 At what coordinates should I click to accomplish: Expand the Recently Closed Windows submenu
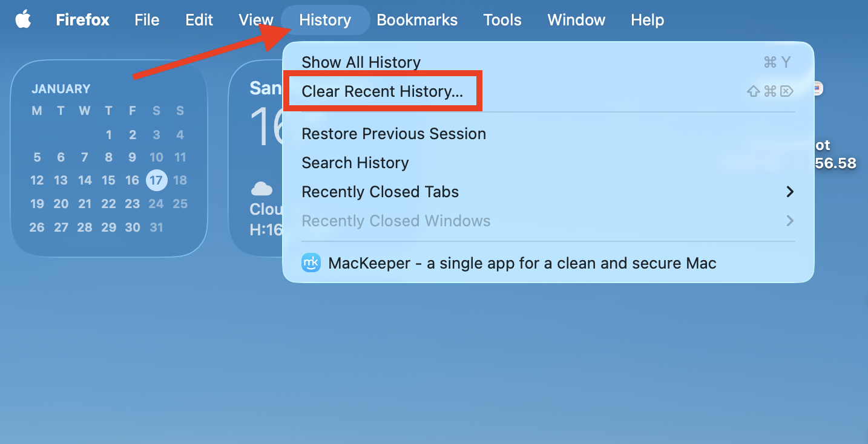tap(396, 221)
